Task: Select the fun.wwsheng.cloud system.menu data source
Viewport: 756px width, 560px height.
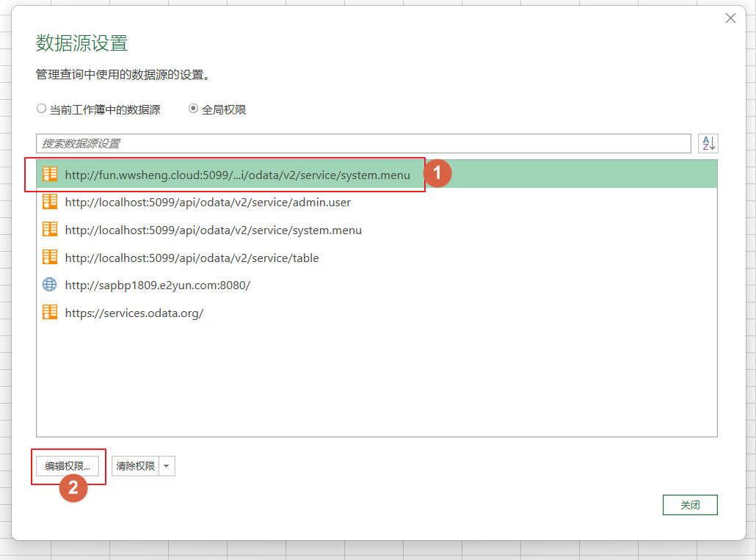Action: point(237,175)
